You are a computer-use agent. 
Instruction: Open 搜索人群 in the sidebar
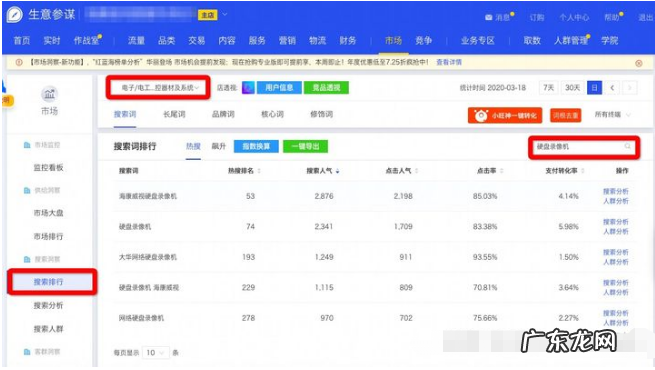click(48, 329)
